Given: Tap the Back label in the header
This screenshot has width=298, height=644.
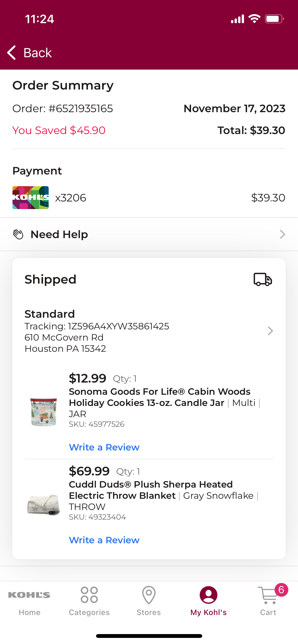Looking at the screenshot, I should point(38,53).
